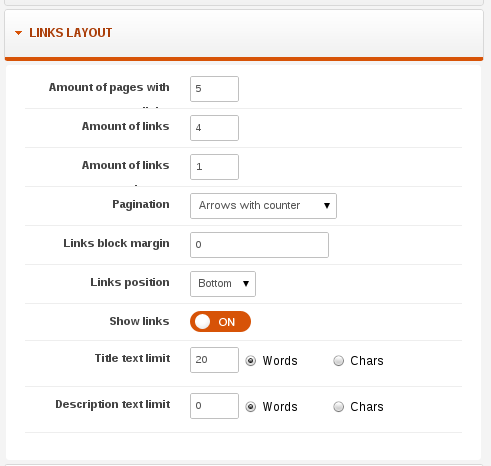Select Chars for Description text limit
The width and height of the screenshot is (491, 466).
point(338,407)
